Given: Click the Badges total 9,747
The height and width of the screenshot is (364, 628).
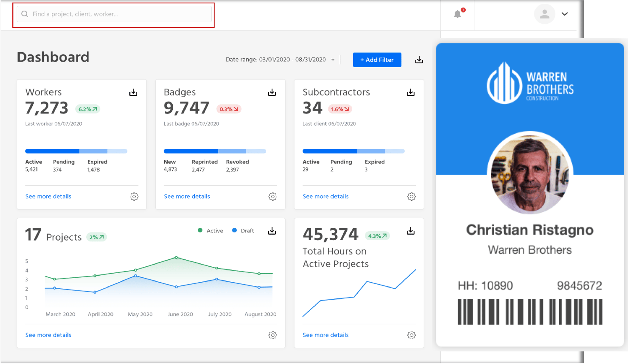Looking at the screenshot, I should coord(187,108).
